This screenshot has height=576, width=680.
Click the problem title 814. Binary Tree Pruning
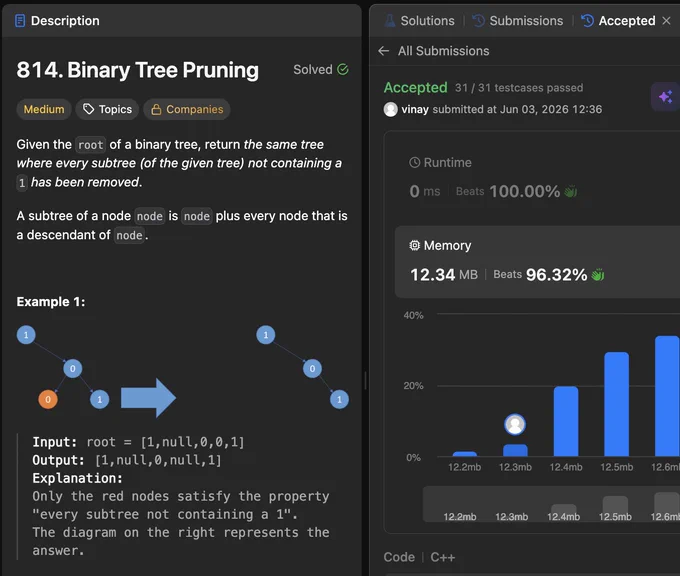pos(137,70)
